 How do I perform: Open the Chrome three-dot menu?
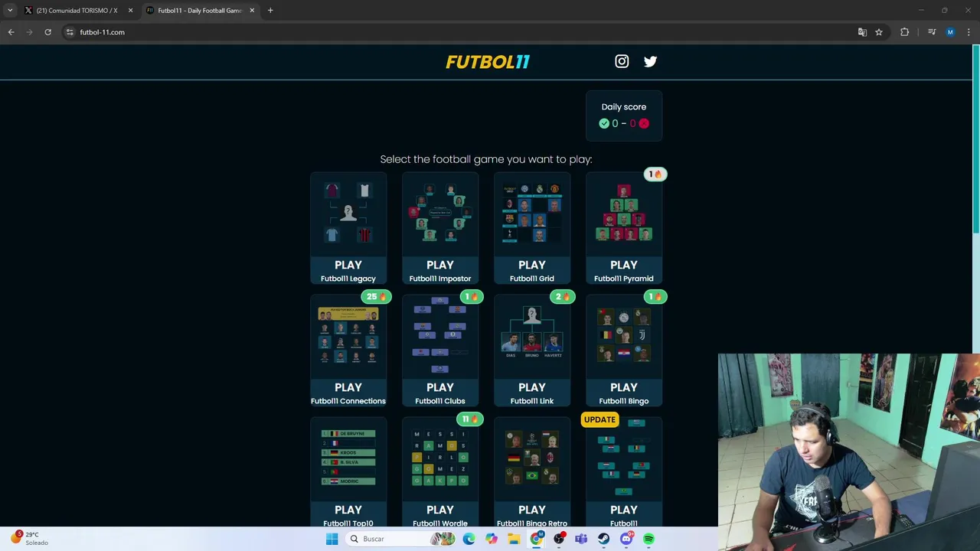(x=969, y=32)
